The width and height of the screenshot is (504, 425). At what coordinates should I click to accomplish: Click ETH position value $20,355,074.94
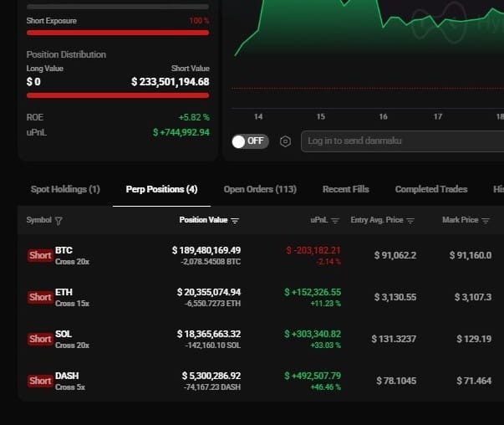[209, 292]
